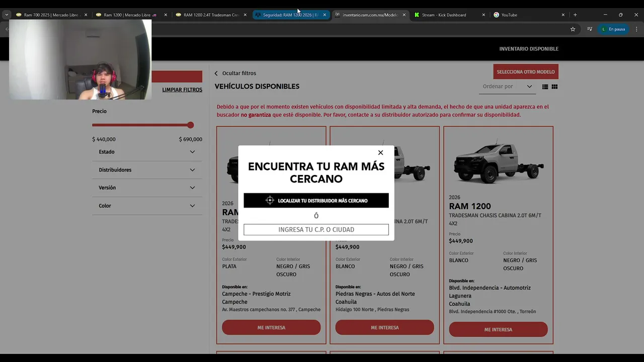This screenshot has width=644, height=362.
Task: Click 'Piedras Negras - Autos del Norte' text
Action: pyautogui.click(x=375, y=294)
